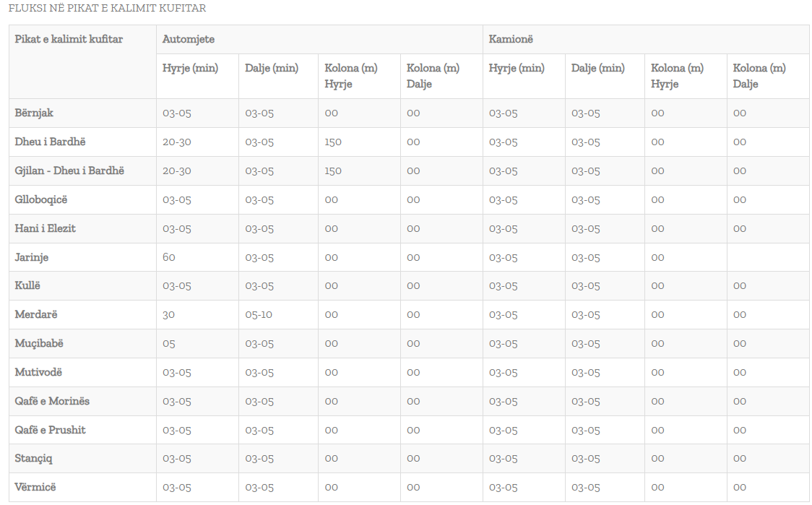Click the Automjete column group header
Image resolution: width=812 pixels, height=505 pixels.
click(189, 39)
